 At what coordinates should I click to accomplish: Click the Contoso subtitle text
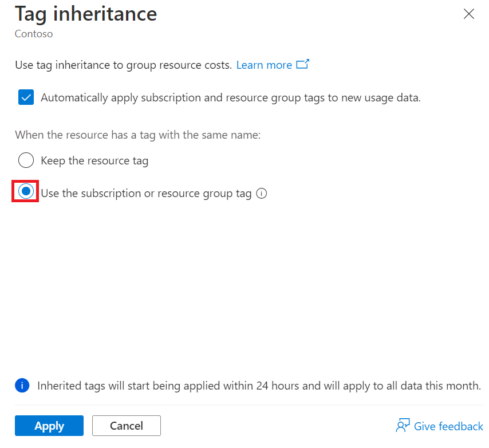[x=33, y=34]
